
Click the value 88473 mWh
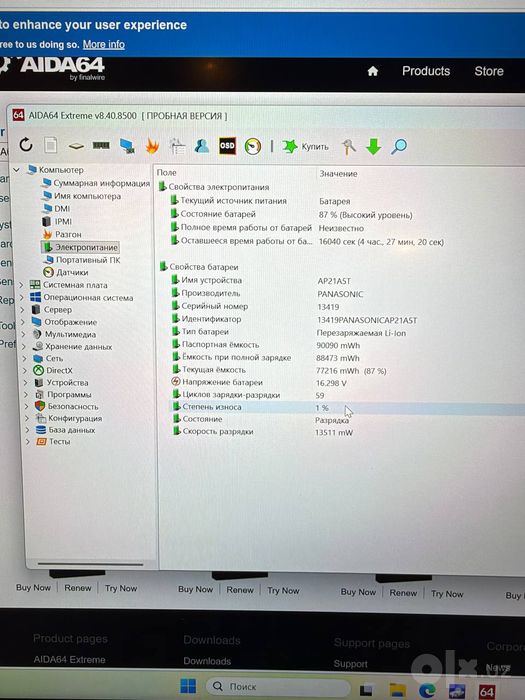[x=338, y=358]
